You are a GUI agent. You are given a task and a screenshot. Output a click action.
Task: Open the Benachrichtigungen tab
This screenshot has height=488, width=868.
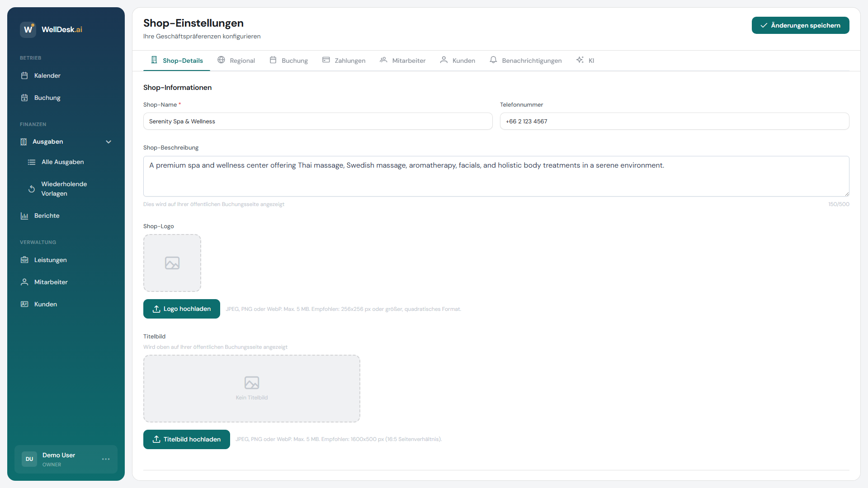tap(526, 61)
